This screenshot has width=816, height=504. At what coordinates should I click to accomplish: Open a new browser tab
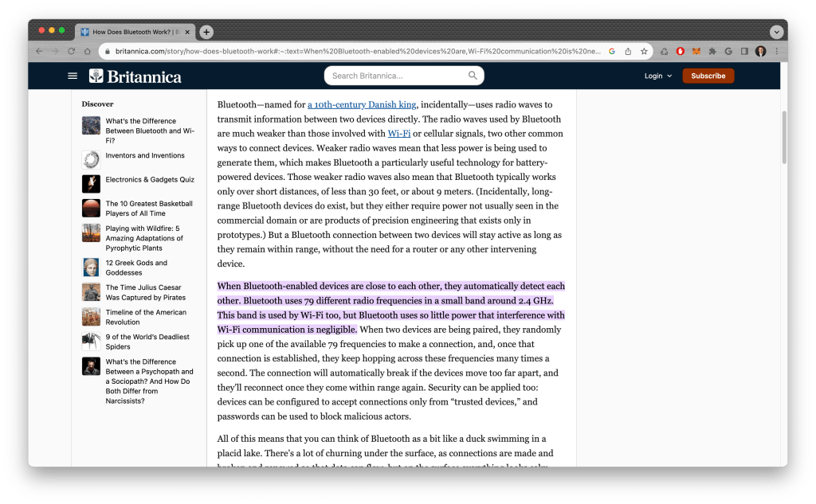pyautogui.click(x=206, y=32)
